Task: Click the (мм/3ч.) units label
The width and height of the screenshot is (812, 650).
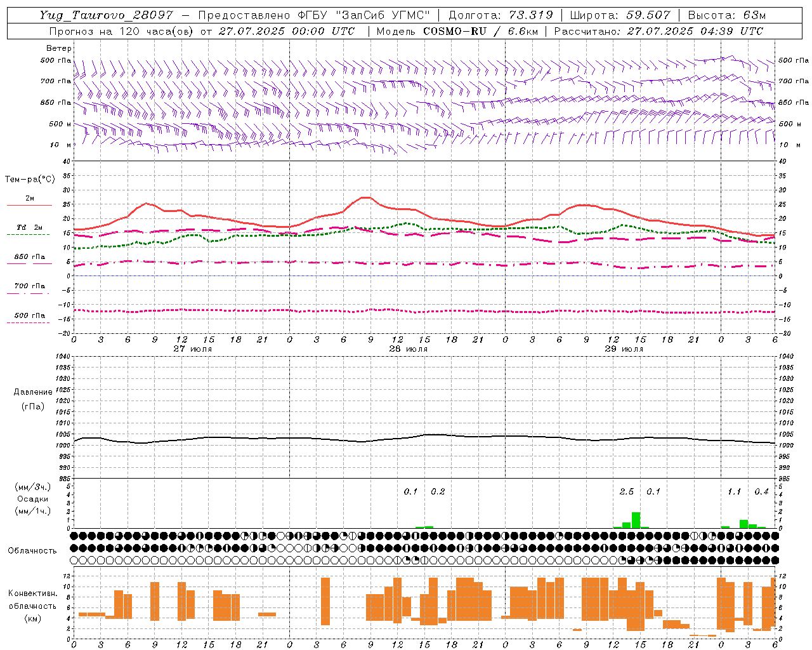Action: (x=33, y=487)
